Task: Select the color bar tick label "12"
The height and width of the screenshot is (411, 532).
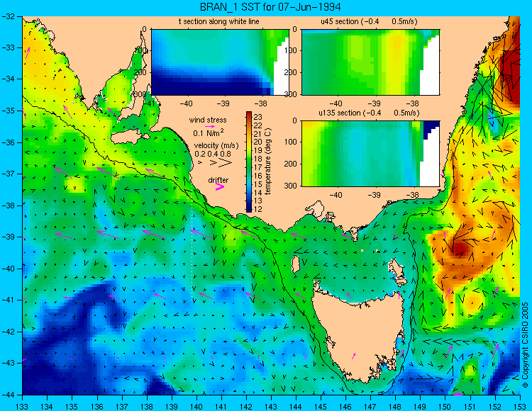Action: [x=258, y=209]
